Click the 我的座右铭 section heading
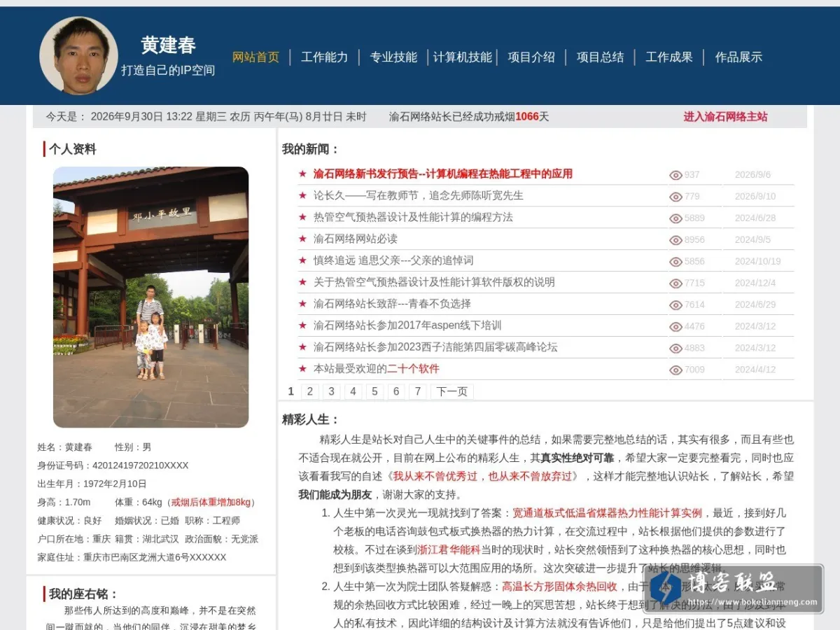The width and height of the screenshot is (840, 630). (x=83, y=594)
